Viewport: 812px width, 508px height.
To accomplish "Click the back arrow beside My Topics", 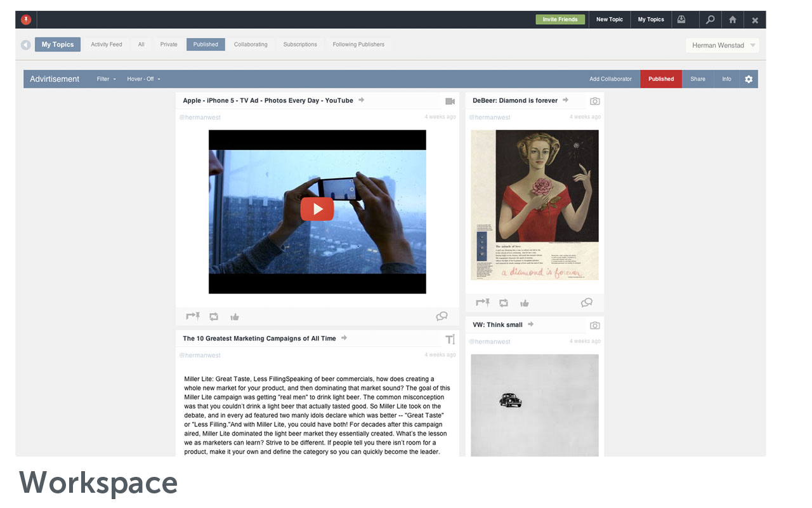I will 26,45.
